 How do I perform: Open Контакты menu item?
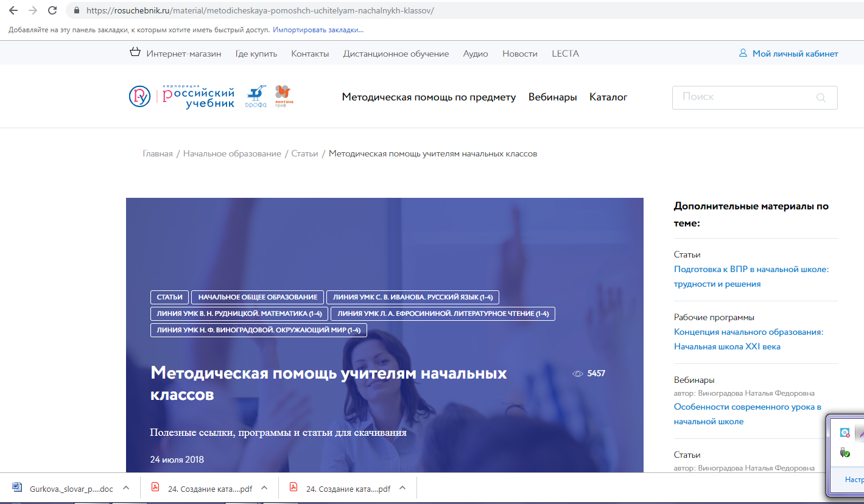pos(310,54)
